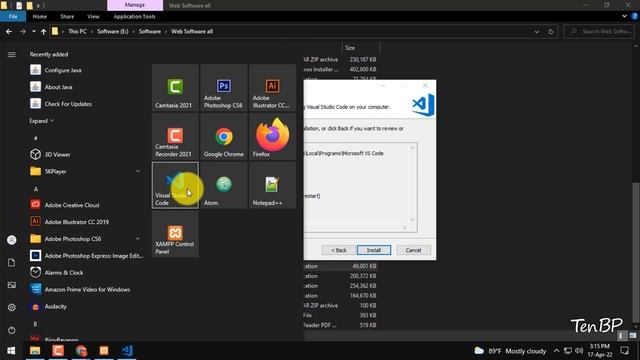Open Chrome from the taskbar

[x=81, y=351]
